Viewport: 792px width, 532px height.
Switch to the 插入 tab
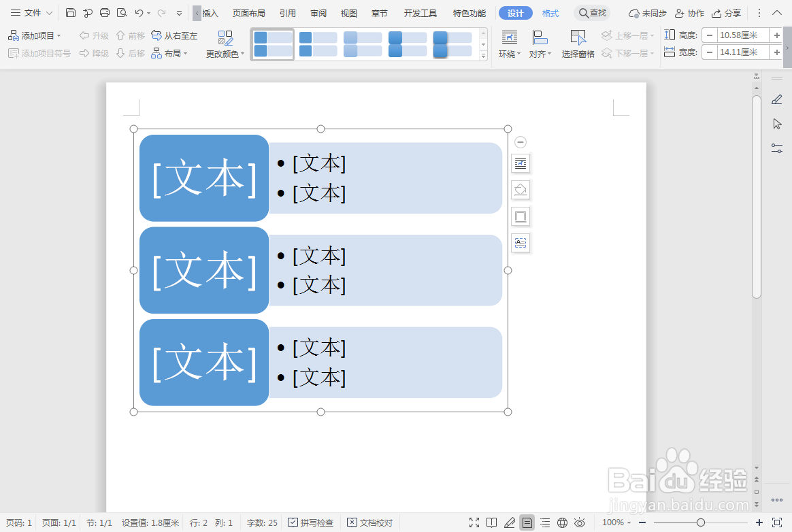210,13
